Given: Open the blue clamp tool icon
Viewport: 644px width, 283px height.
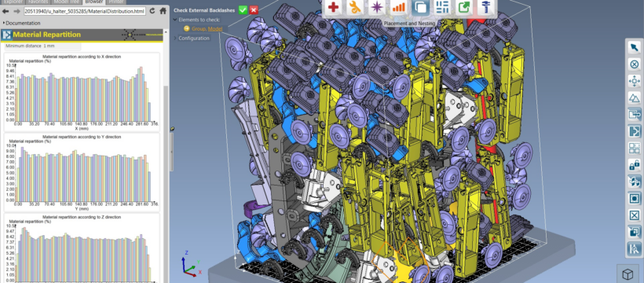Looking at the screenshot, I should (485, 7).
